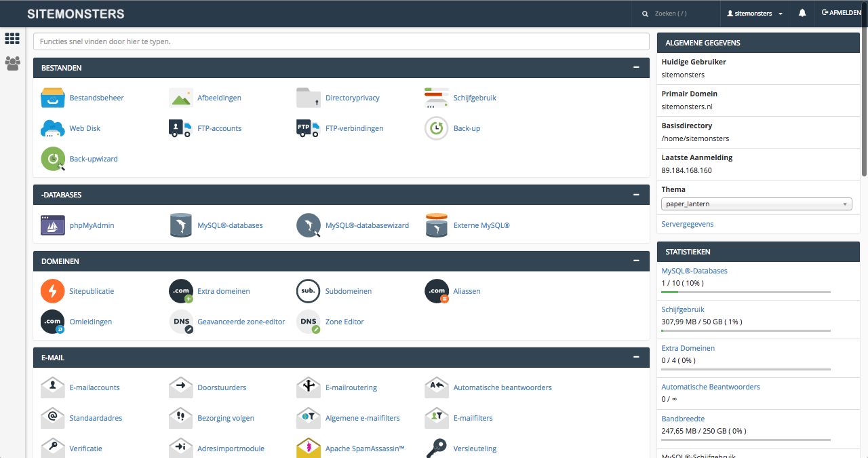Click the Algemene e-mailfilters envelope icon
The height and width of the screenshot is (458, 868).
[309, 418]
